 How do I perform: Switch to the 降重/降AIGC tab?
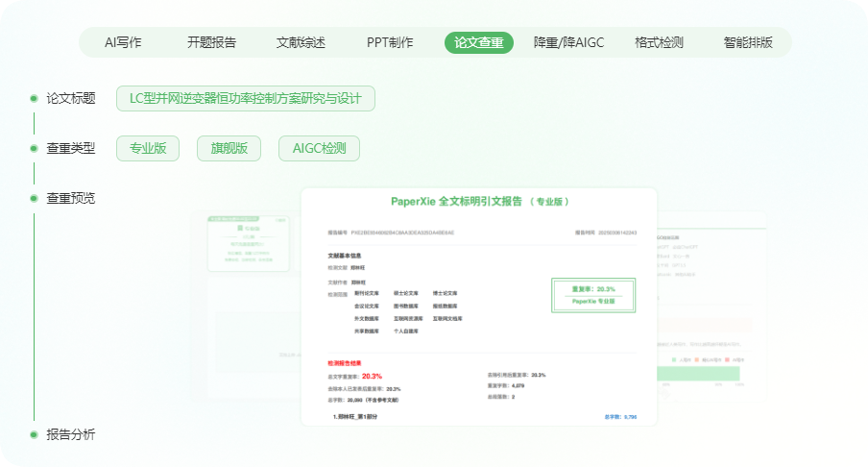(x=567, y=42)
